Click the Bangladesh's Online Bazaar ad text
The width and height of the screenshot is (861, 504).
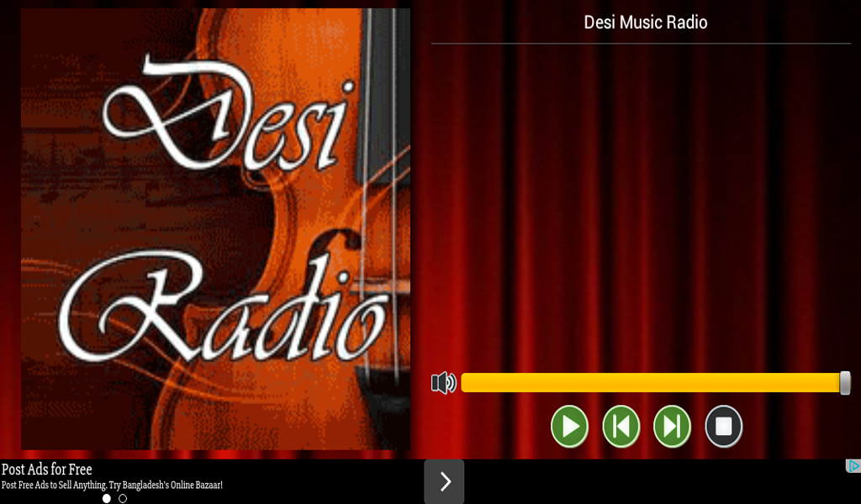click(x=111, y=485)
